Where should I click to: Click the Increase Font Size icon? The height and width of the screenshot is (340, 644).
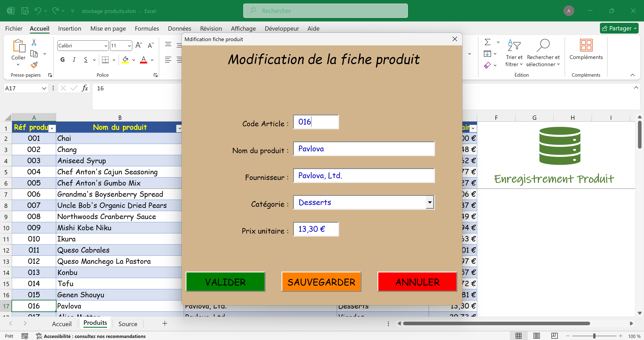click(139, 46)
